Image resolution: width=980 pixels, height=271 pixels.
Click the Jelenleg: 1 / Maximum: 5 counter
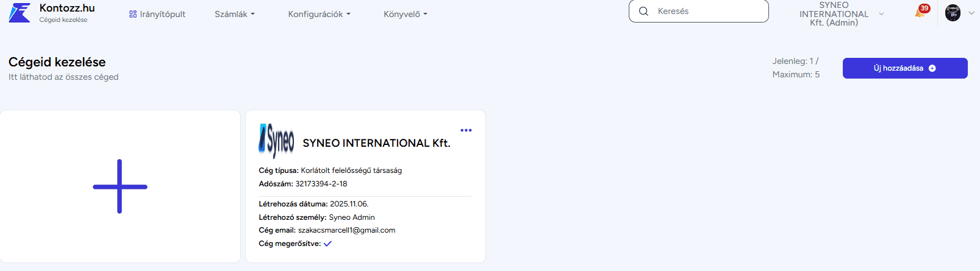click(x=796, y=68)
